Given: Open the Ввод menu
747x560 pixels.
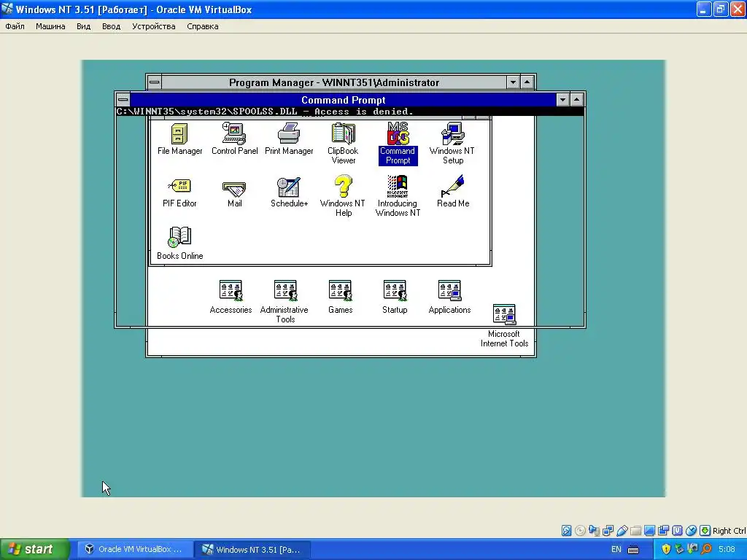Looking at the screenshot, I should [x=111, y=26].
